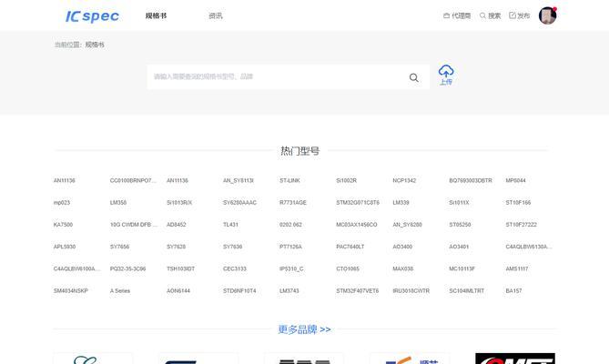This screenshot has width=609, height=364.
Task: Click the TL431 model
Action: [230, 225]
